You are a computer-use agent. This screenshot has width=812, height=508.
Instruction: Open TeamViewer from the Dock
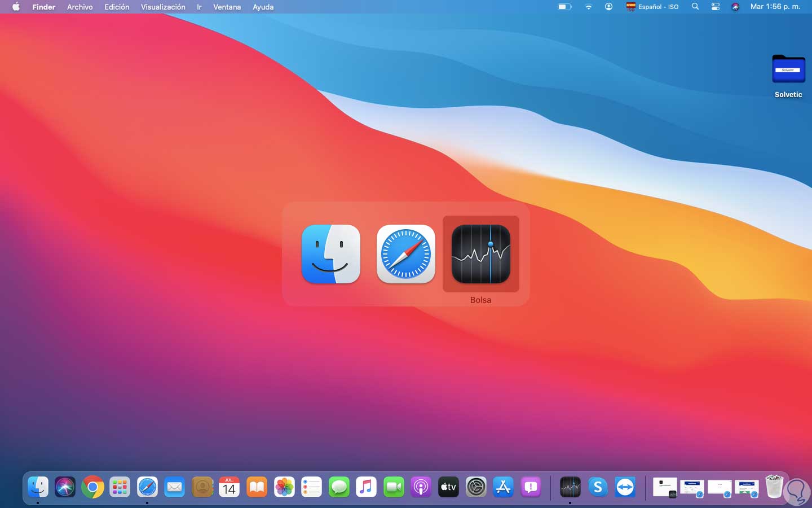[x=625, y=487]
